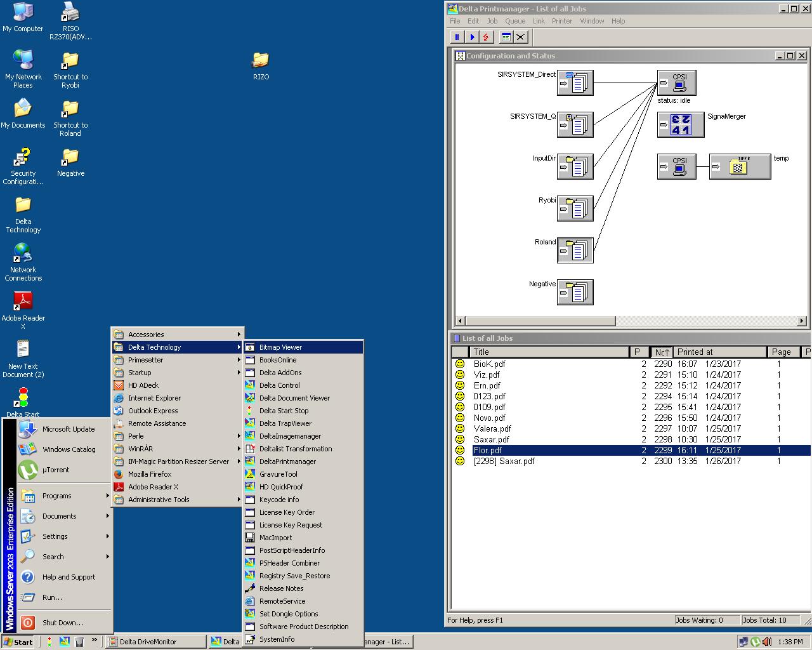Click left scroll arrow in Configuration pane

coord(461,321)
